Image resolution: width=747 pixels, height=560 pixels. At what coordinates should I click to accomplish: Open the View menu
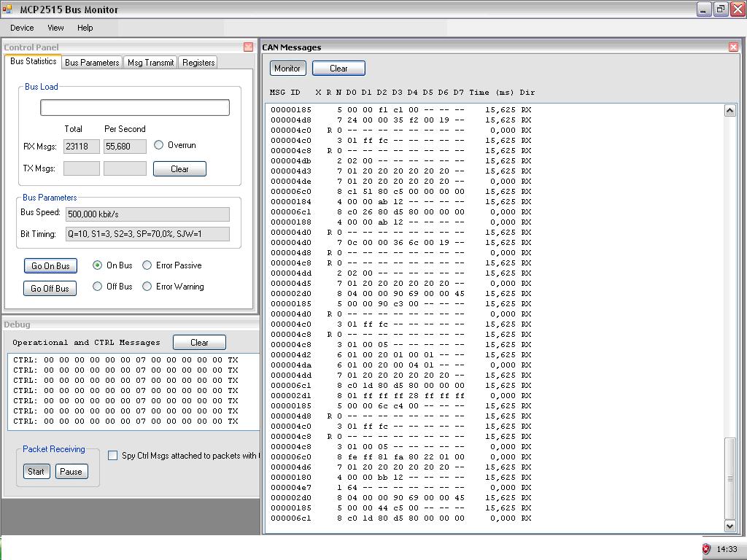[x=55, y=28]
